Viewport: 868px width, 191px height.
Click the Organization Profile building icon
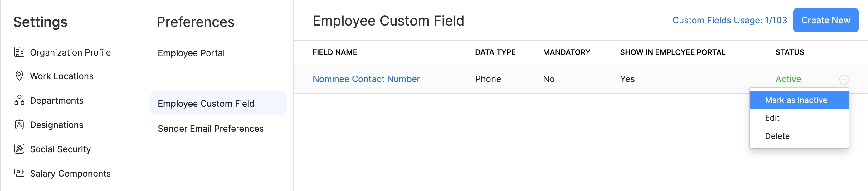[19, 52]
